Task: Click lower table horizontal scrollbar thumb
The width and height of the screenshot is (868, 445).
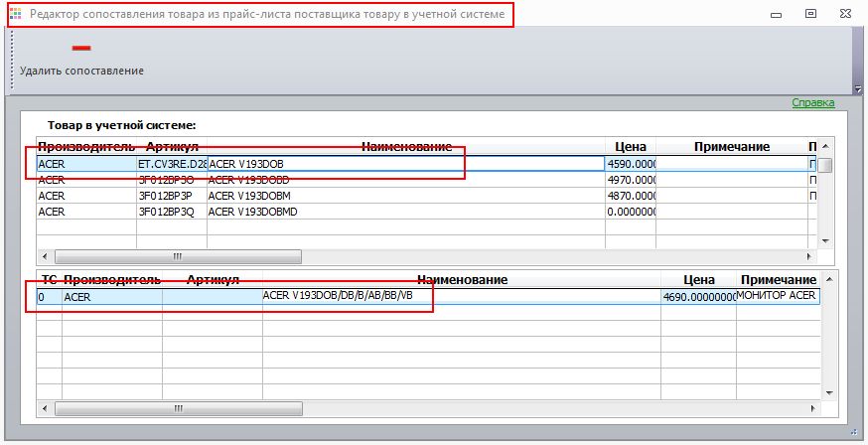Action: (x=178, y=409)
